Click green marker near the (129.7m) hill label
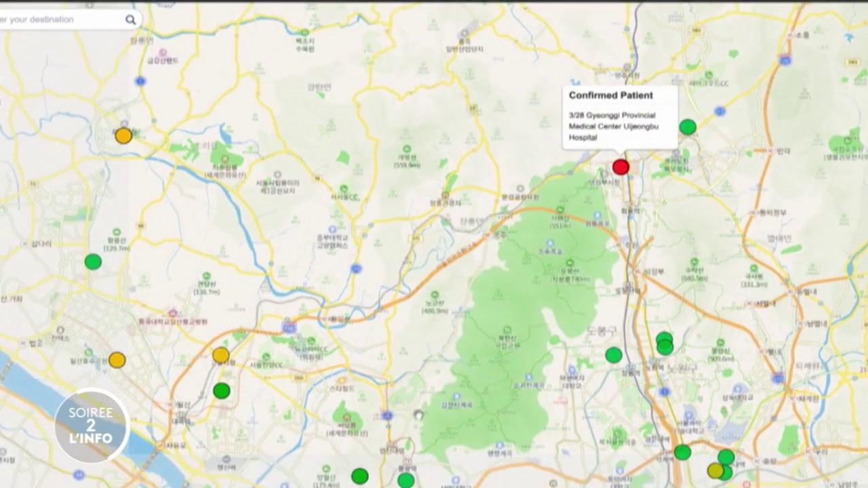The height and width of the screenshot is (488, 868). (x=93, y=262)
